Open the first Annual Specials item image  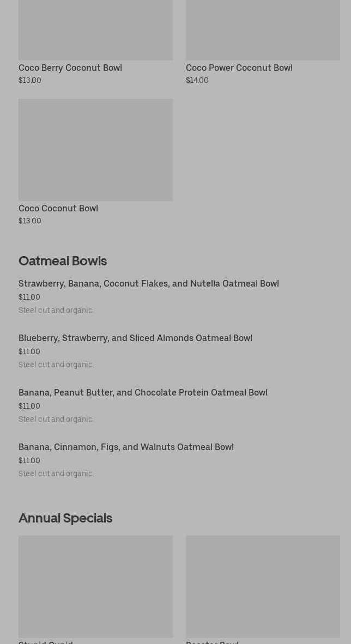coord(95,586)
